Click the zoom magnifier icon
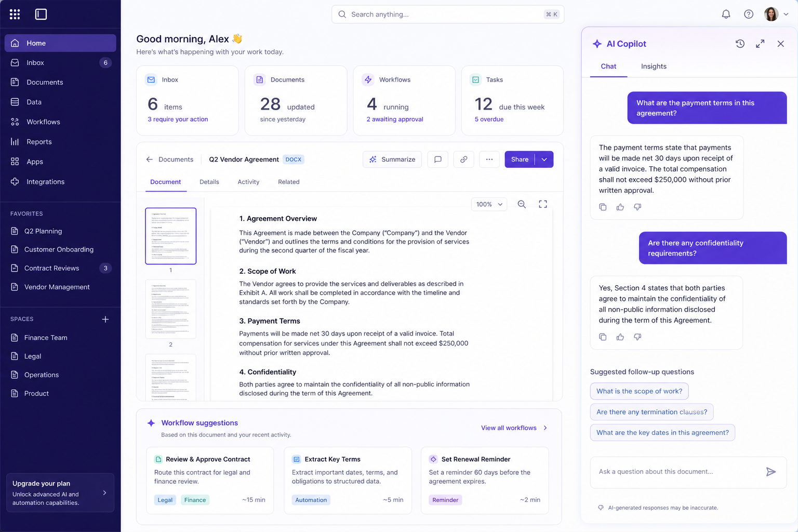Viewport: 798px width, 532px height. (x=522, y=204)
